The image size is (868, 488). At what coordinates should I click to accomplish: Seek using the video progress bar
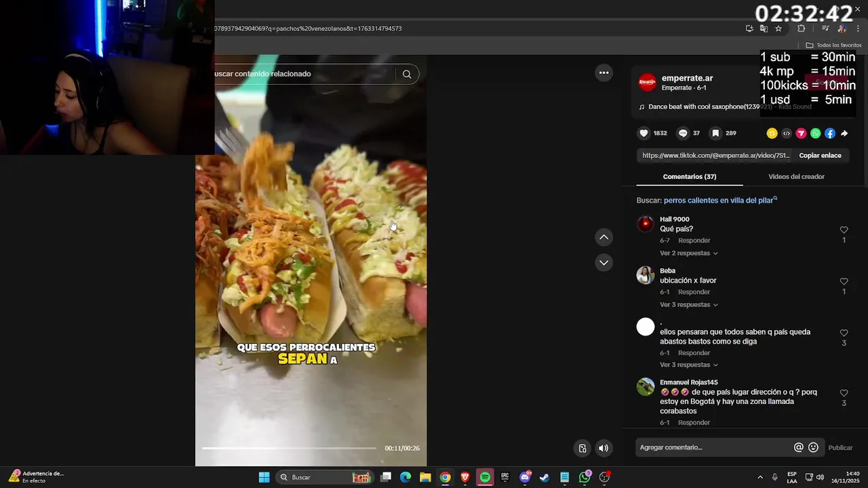[x=289, y=448]
